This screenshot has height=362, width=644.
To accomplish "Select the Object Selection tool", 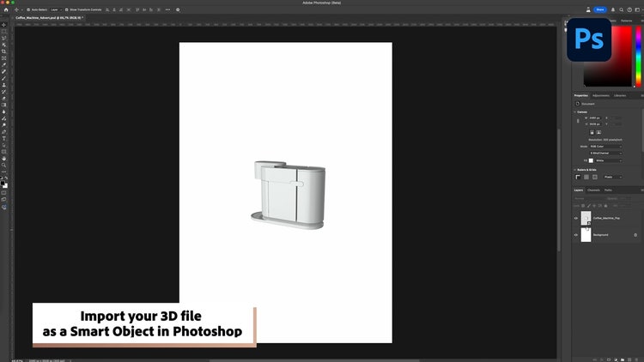I will (x=4, y=45).
